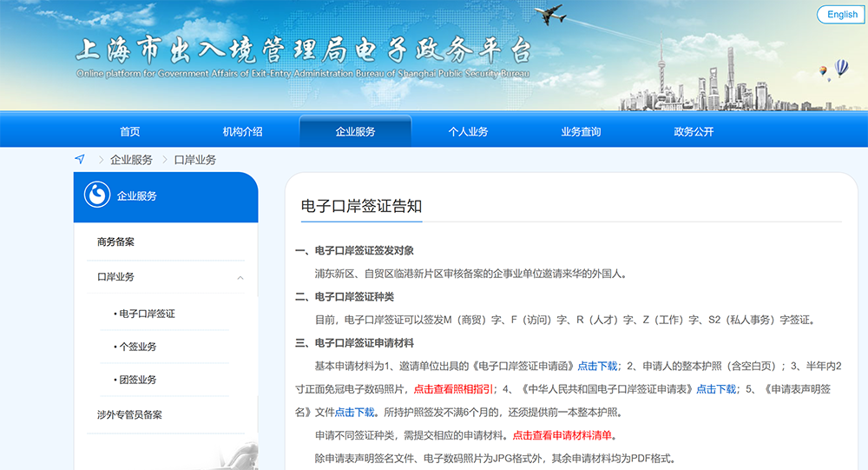This screenshot has height=470, width=868.
Task: Click the site title banner logo text
Action: click(302, 54)
